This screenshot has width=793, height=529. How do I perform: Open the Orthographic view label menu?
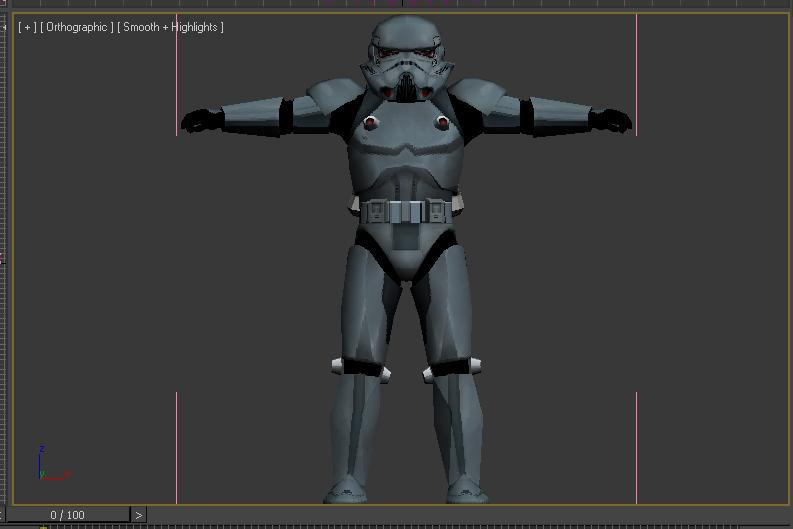[x=77, y=27]
